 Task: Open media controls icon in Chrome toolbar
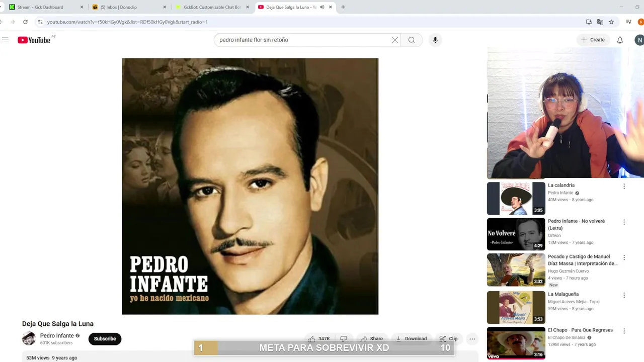pos(628,22)
